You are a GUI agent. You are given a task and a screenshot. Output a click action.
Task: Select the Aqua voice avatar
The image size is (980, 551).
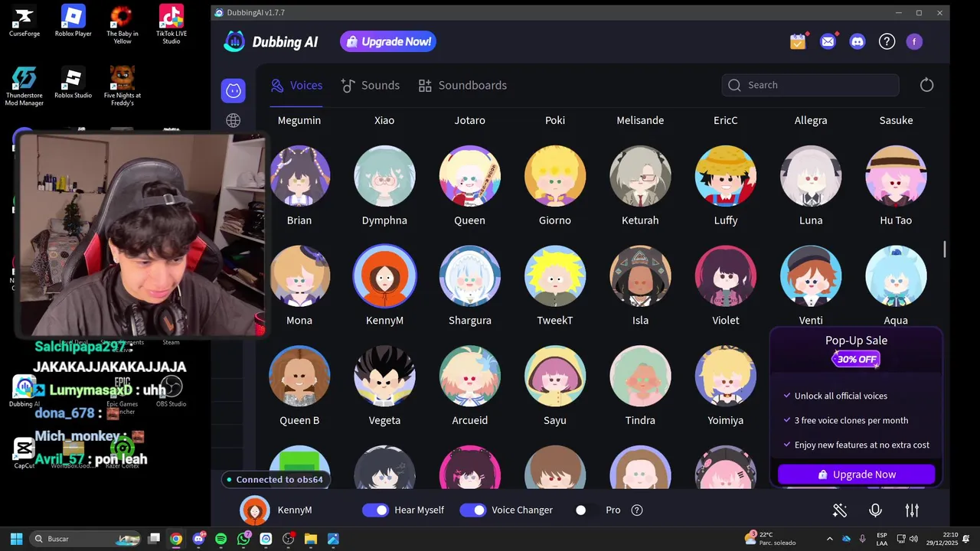tap(896, 276)
